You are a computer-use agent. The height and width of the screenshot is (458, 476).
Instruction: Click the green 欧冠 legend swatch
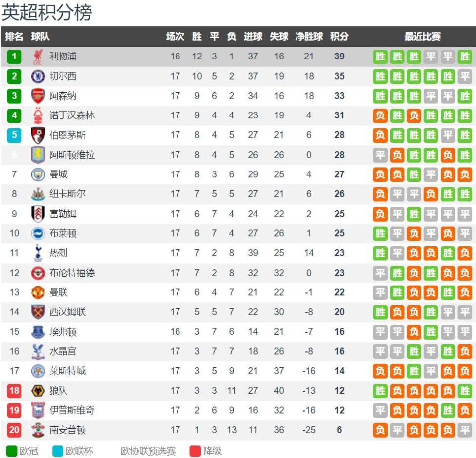pos(12,451)
